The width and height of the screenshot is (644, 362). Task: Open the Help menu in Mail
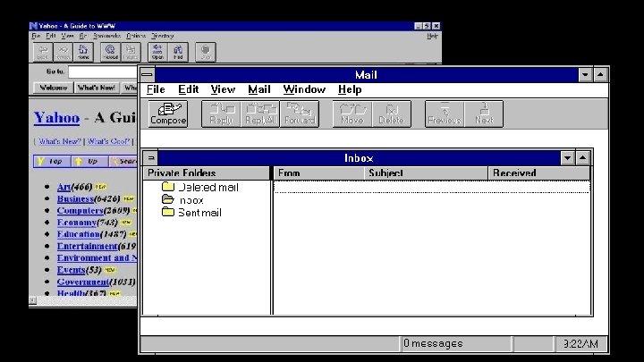(350, 89)
